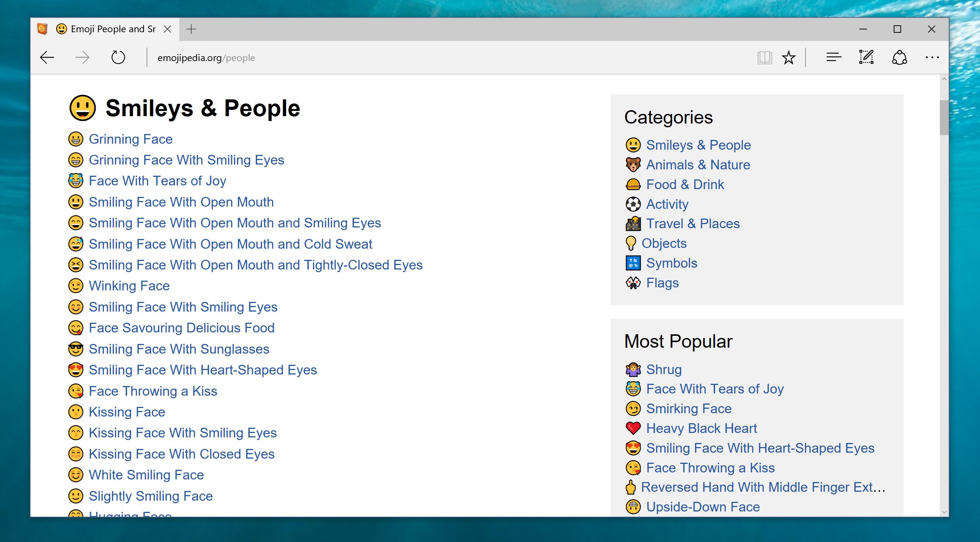Image resolution: width=980 pixels, height=542 pixels.
Task: Click the browser Back arrow
Action: (x=47, y=58)
